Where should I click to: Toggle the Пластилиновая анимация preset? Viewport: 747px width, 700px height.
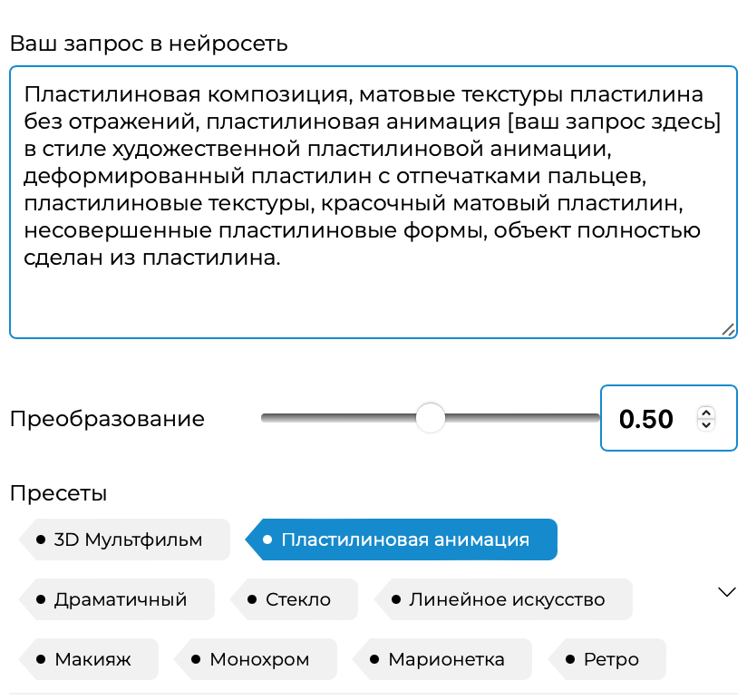click(403, 540)
